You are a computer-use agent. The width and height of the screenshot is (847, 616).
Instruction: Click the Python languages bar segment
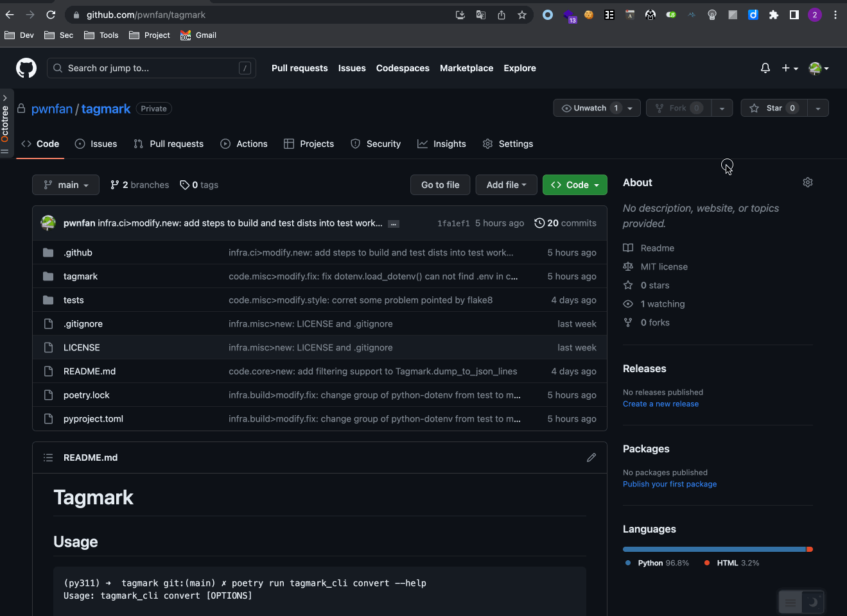click(x=713, y=549)
